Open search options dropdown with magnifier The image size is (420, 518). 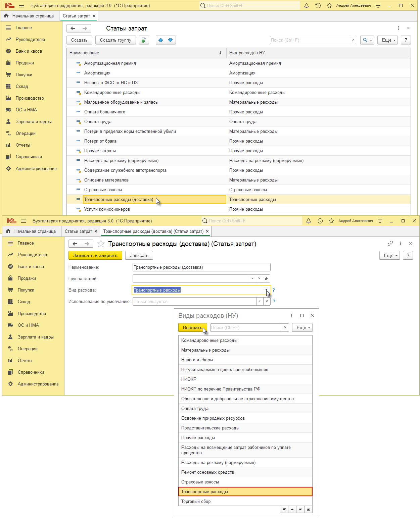pos(367,40)
